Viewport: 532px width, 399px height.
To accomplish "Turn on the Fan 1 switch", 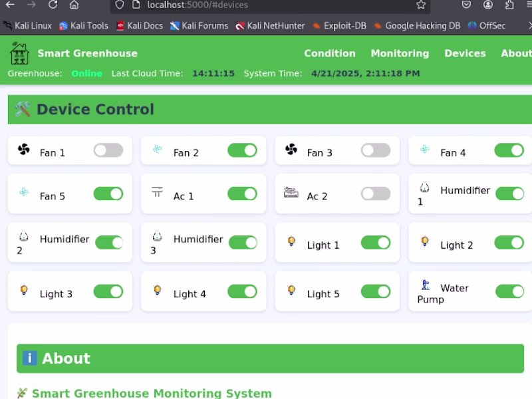I will tap(108, 150).
